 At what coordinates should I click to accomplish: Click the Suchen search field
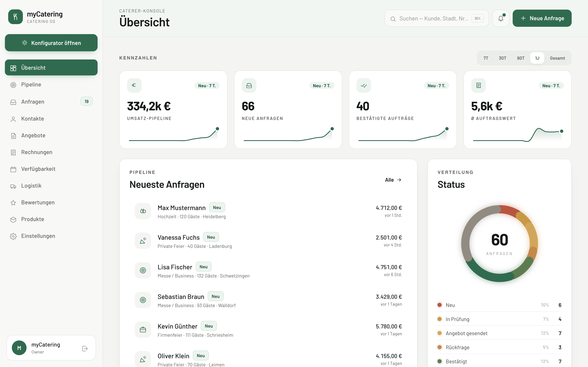click(x=437, y=18)
